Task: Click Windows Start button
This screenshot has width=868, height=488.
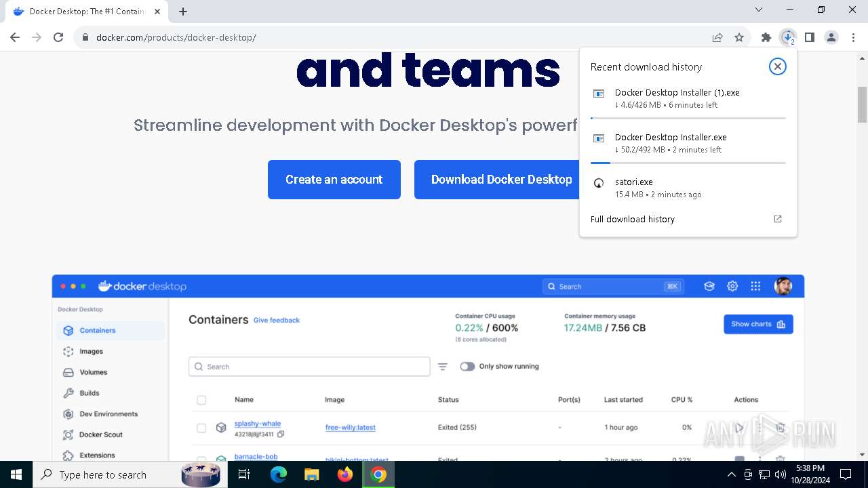Action: 16,474
